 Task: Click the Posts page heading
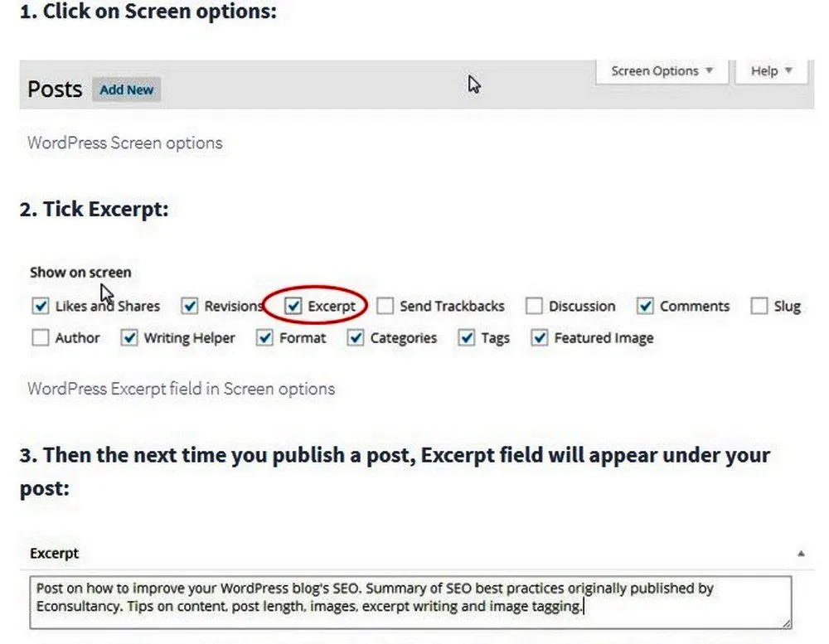(55, 90)
